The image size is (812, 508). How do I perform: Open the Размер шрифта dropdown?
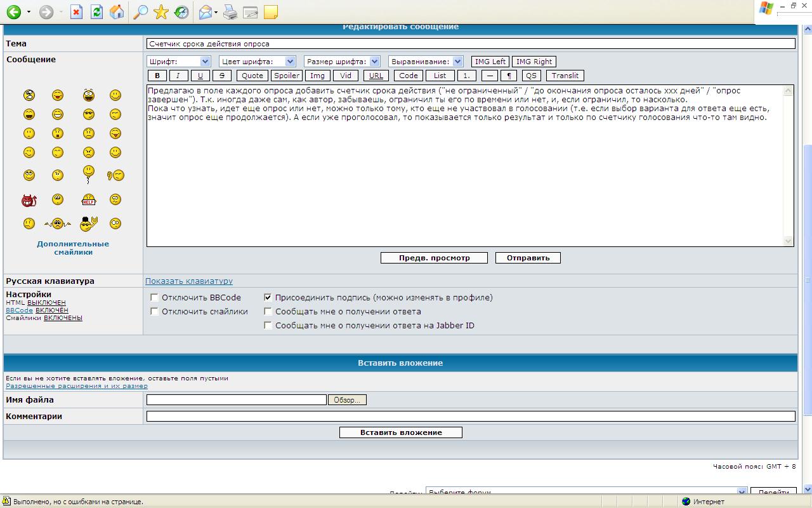click(341, 62)
